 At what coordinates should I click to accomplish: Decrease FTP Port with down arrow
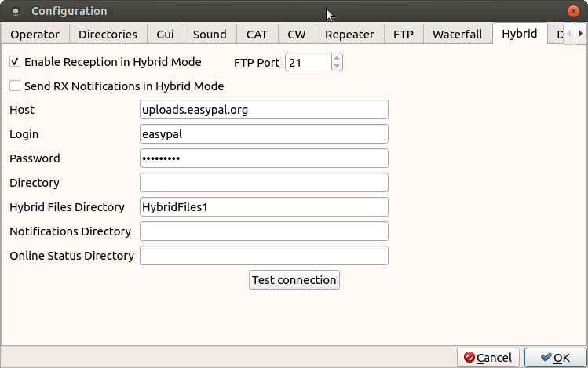pyautogui.click(x=337, y=67)
